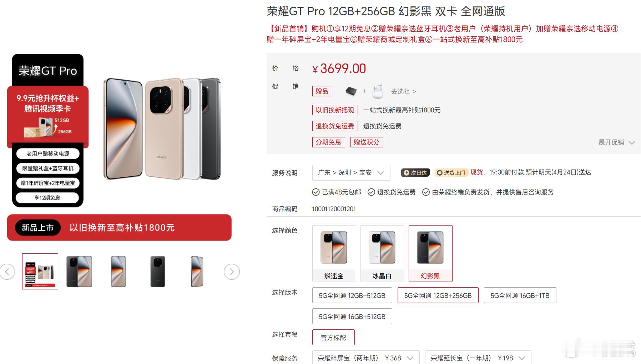Viewport: 641px width, 364px height.
Task: Expand 展开促销 promotions list
Action: click(616, 142)
